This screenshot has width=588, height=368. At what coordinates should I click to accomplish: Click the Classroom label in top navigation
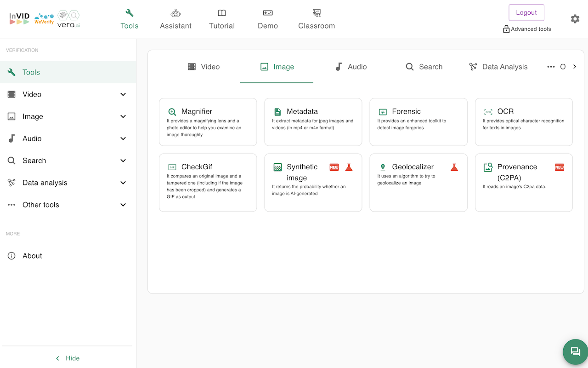pyautogui.click(x=317, y=26)
